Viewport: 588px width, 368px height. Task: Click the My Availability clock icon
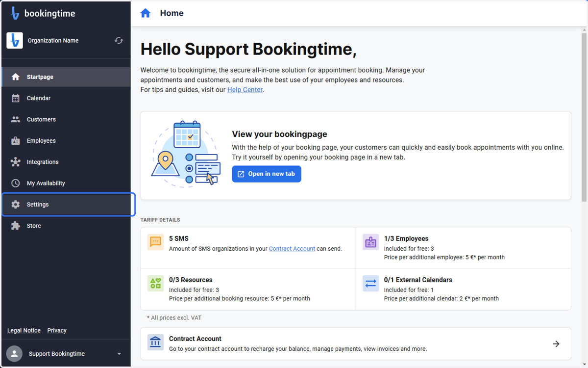[x=16, y=183]
